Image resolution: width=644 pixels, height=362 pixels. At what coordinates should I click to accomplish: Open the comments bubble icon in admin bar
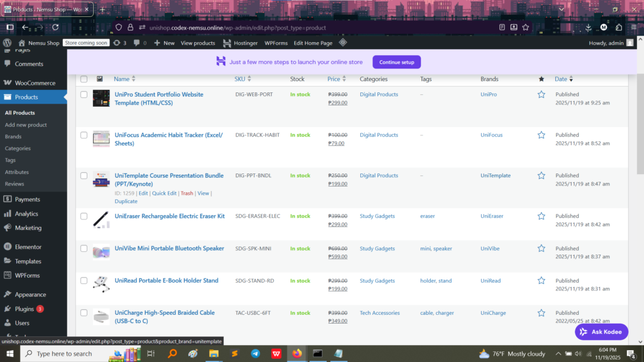pos(136,43)
